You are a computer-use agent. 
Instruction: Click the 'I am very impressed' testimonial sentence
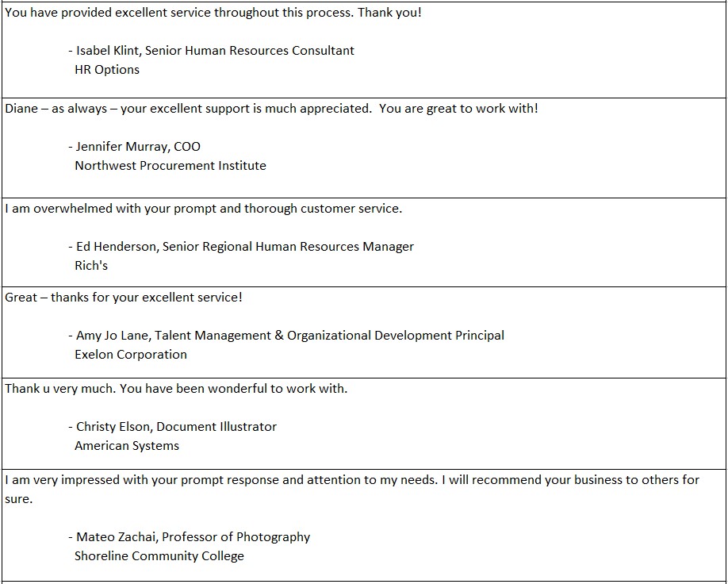coord(352,480)
